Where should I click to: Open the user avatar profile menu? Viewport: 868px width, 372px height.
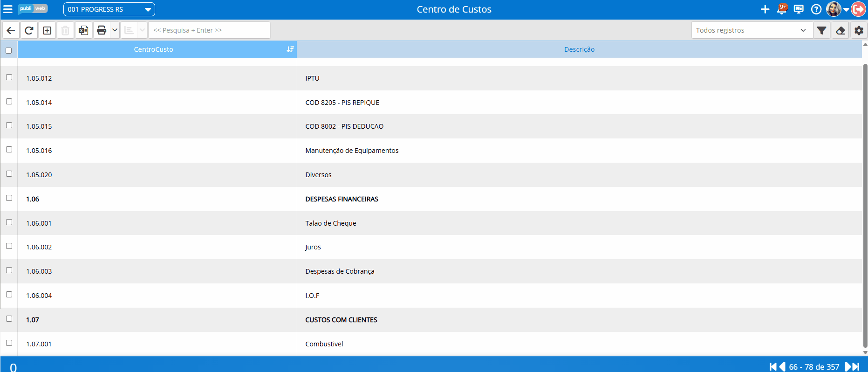pos(837,9)
